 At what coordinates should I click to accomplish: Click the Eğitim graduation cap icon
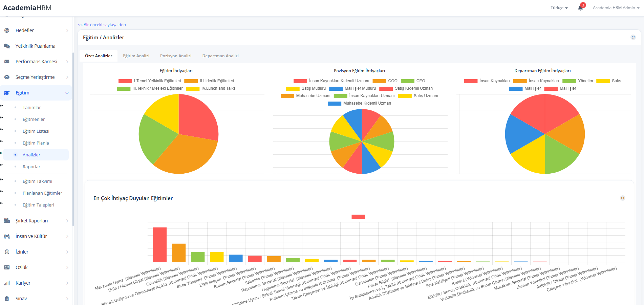point(7,93)
